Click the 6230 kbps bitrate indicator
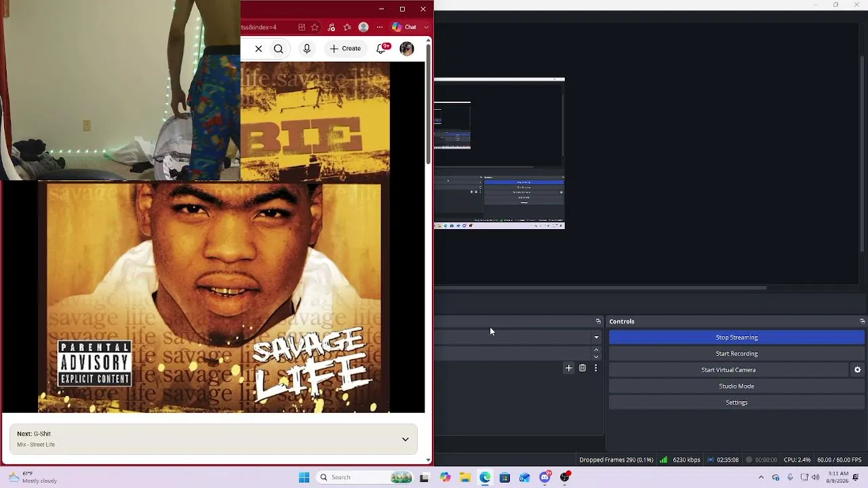The height and width of the screenshot is (488, 868). [681, 460]
